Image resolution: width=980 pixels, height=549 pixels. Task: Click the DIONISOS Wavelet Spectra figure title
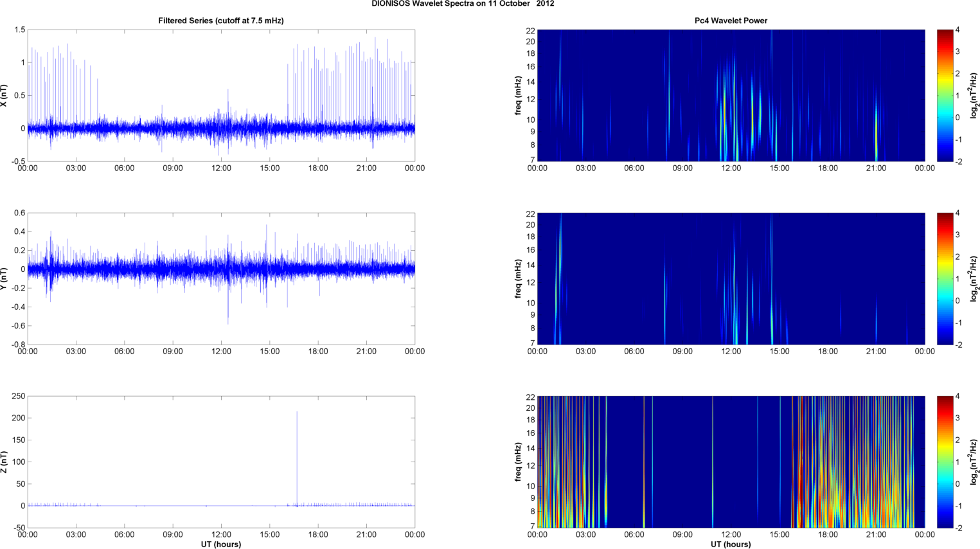pyautogui.click(x=463, y=4)
